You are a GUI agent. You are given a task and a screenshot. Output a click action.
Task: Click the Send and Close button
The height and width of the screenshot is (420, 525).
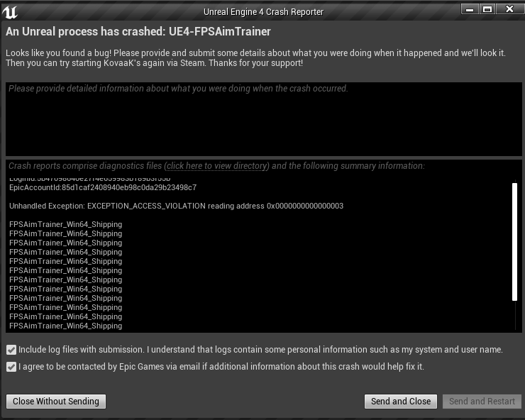click(x=401, y=402)
